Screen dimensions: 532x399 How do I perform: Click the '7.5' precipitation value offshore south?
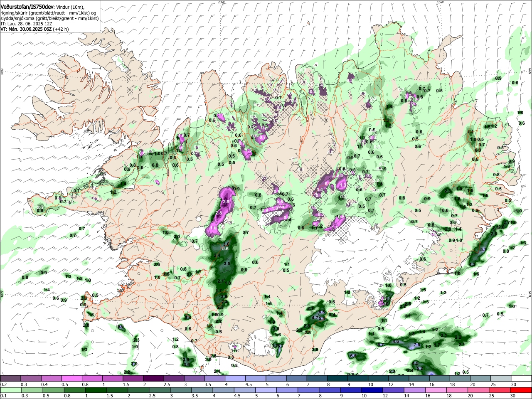[417, 345]
